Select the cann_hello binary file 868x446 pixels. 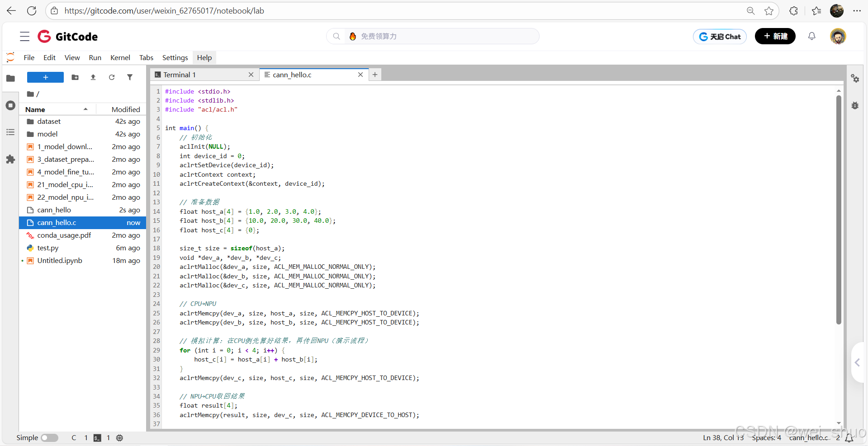click(x=82, y=210)
